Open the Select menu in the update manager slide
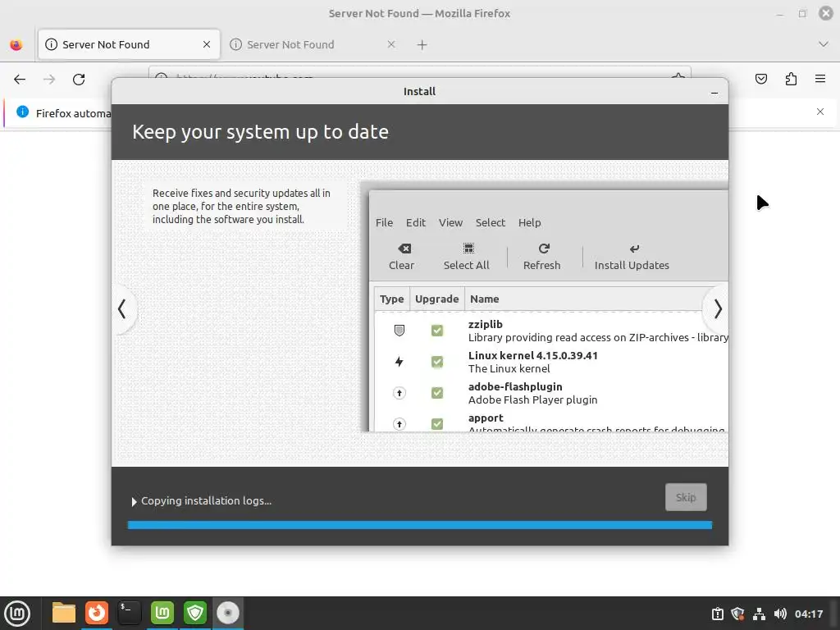The height and width of the screenshot is (630, 840). 491,222
